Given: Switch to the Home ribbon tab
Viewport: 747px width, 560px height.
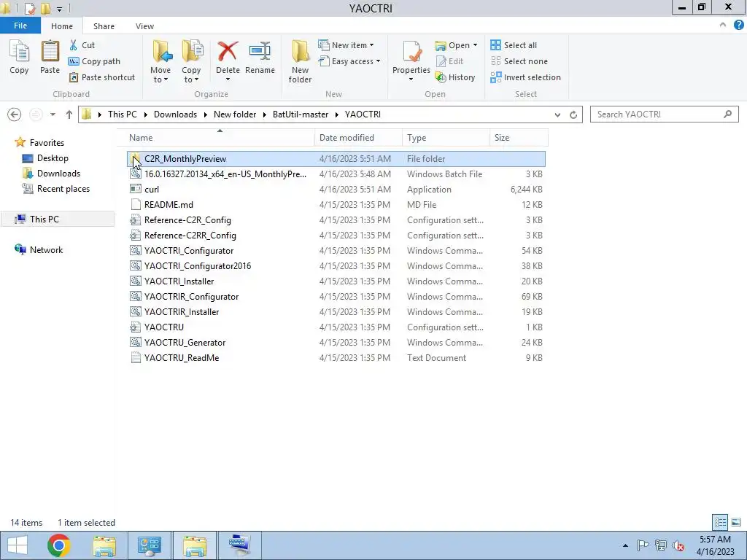Looking at the screenshot, I should (x=62, y=26).
